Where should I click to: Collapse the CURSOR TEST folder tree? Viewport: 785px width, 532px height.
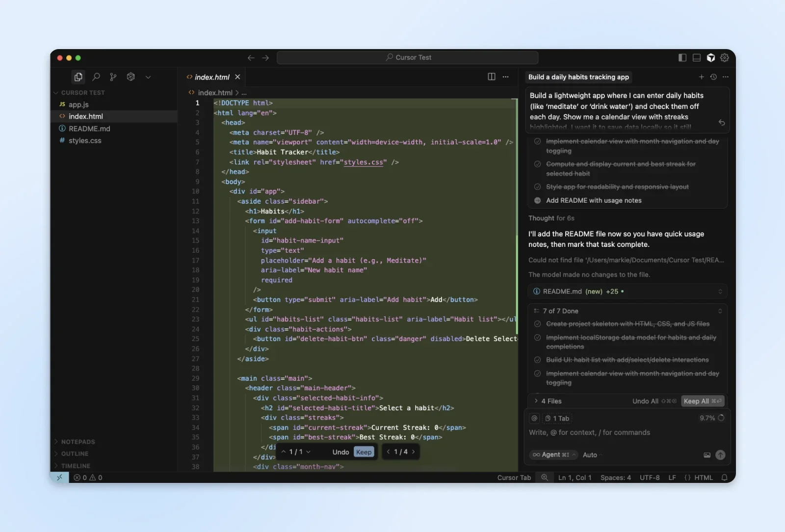[x=56, y=92]
